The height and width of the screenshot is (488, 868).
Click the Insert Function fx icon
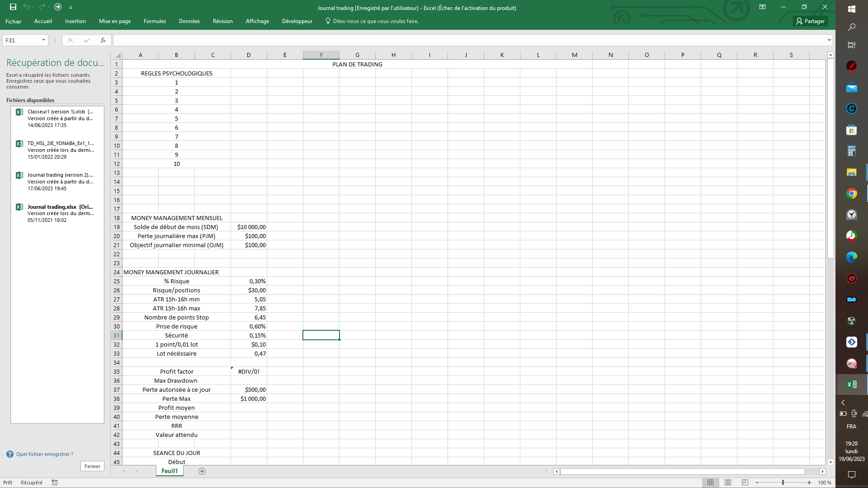103,40
